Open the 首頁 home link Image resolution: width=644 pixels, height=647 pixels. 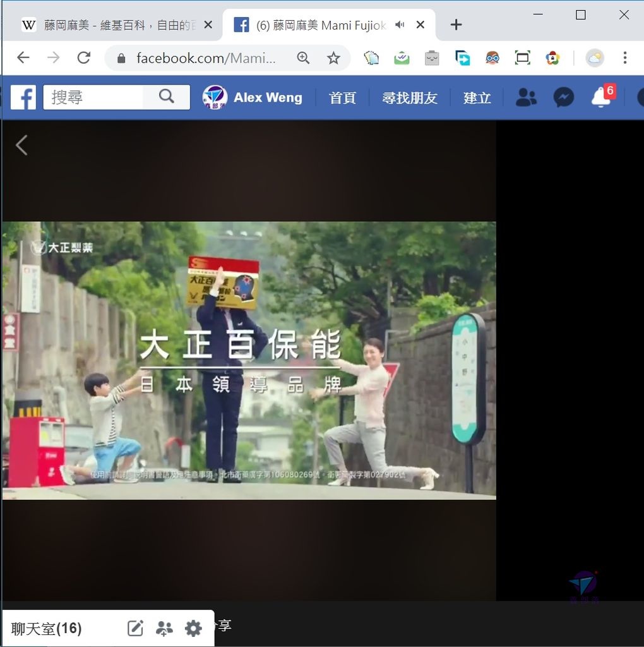tap(342, 98)
